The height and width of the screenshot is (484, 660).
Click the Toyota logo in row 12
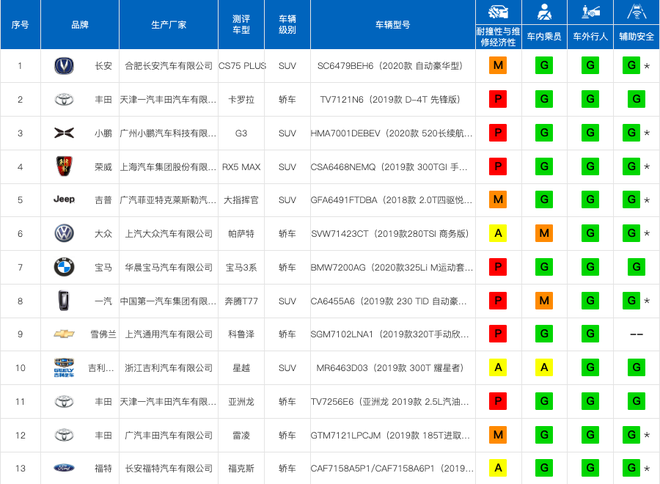64,435
